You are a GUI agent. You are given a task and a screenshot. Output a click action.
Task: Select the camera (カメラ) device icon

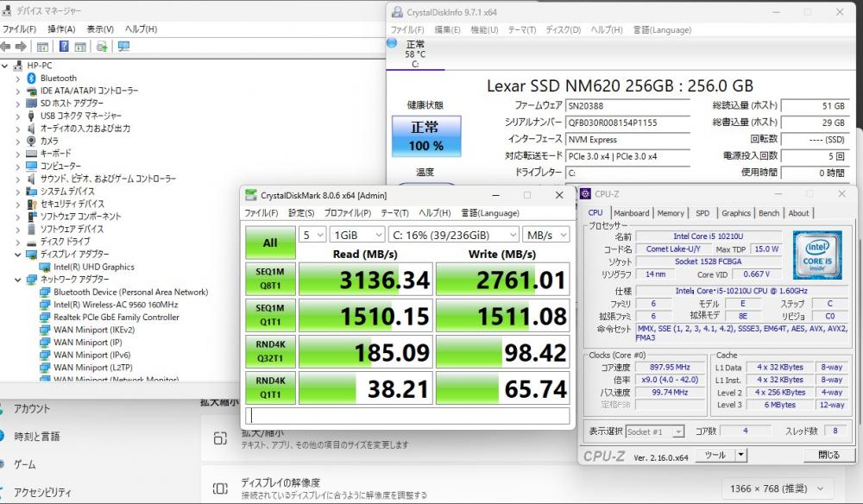pyautogui.click(x=31, y=141)
